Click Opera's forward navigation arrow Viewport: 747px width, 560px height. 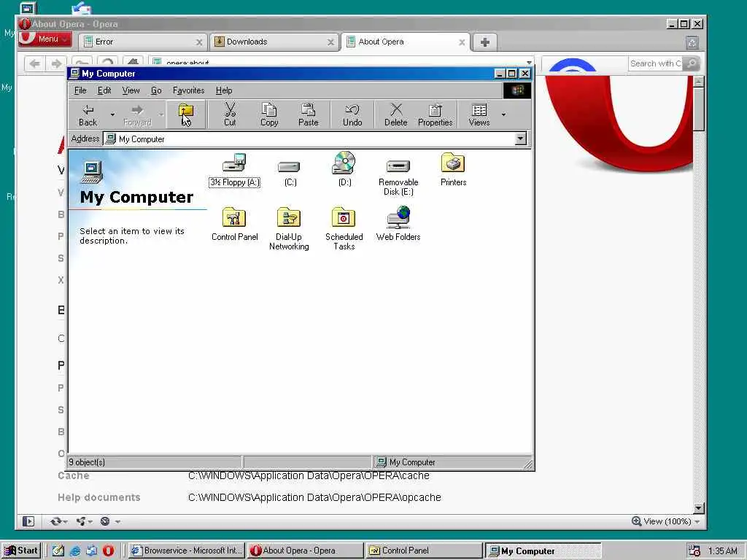56,63
